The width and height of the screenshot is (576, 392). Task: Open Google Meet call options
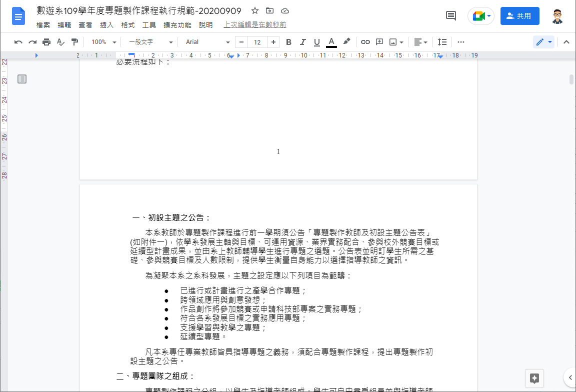(481, 16)
